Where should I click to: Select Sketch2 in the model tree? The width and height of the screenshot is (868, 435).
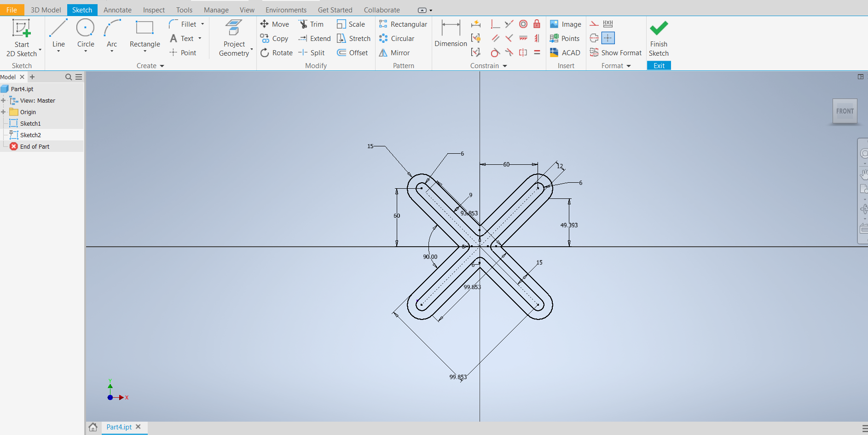[x=30, y=135]
